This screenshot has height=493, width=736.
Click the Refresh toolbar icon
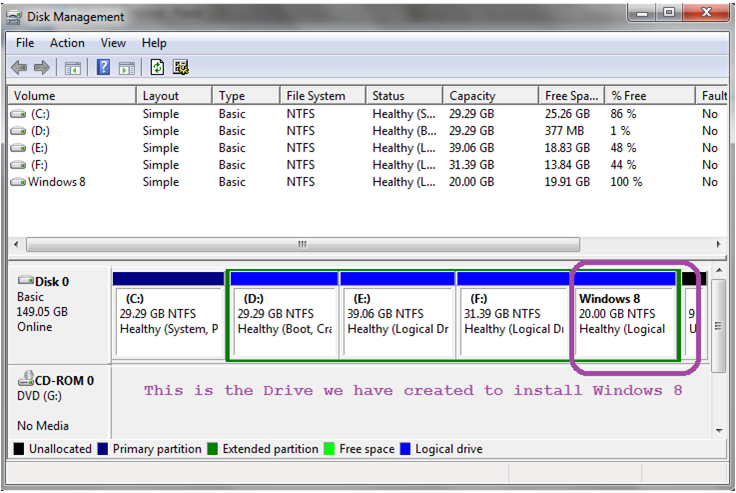click(157, 67)
